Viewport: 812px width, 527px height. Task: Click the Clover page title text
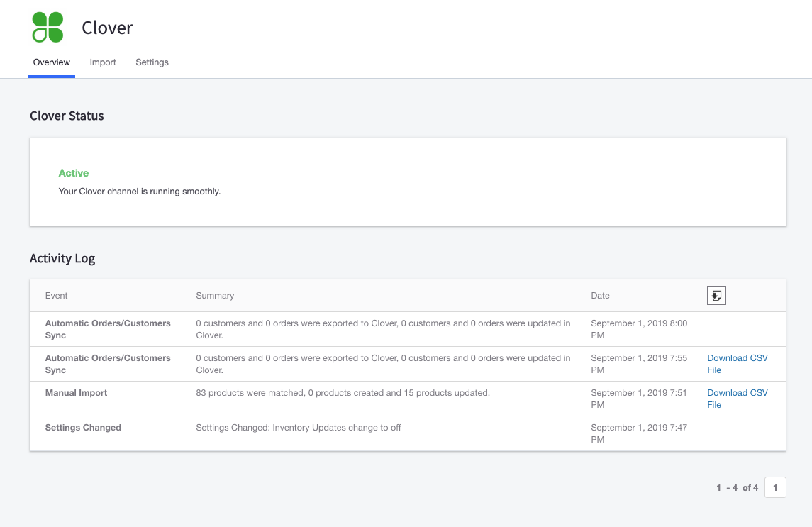coord(107,28)
